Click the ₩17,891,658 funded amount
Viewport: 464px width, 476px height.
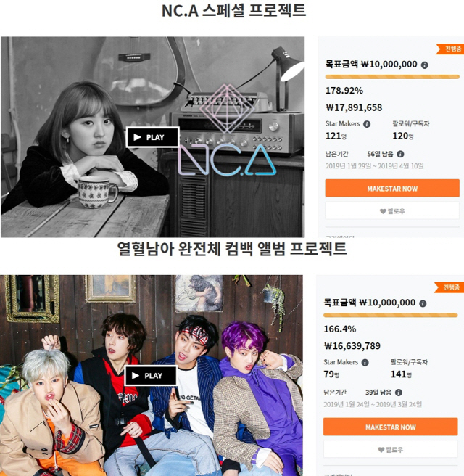[354, 107]
